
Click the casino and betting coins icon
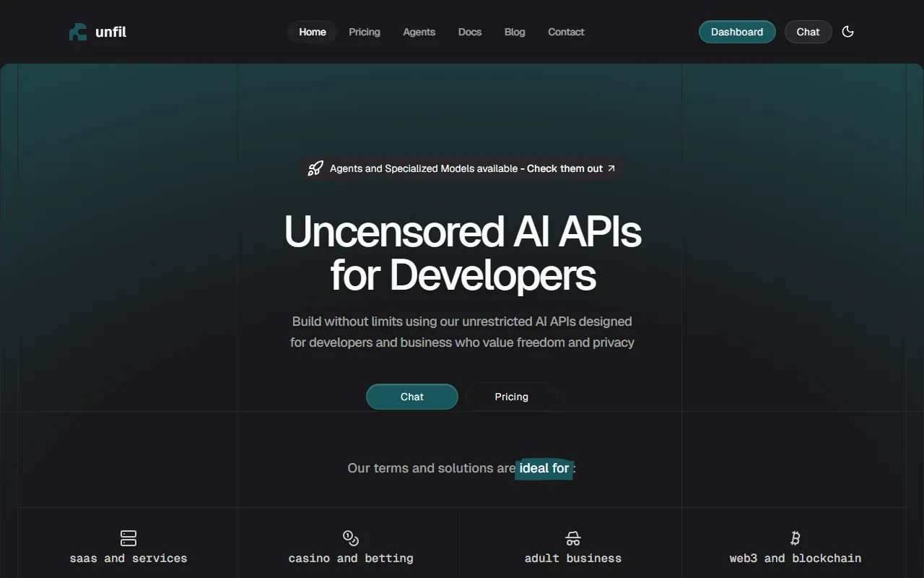point(351,538)
